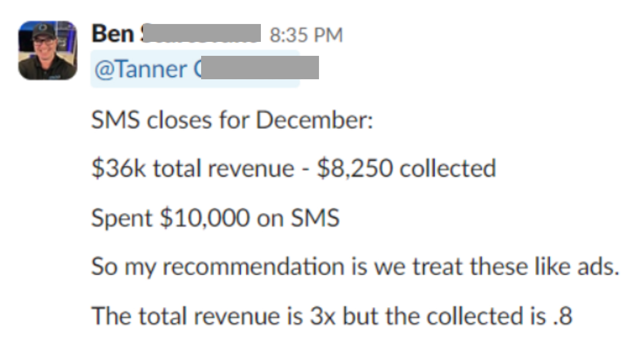Open Ben's profile picture avatar

coord(47,50)
